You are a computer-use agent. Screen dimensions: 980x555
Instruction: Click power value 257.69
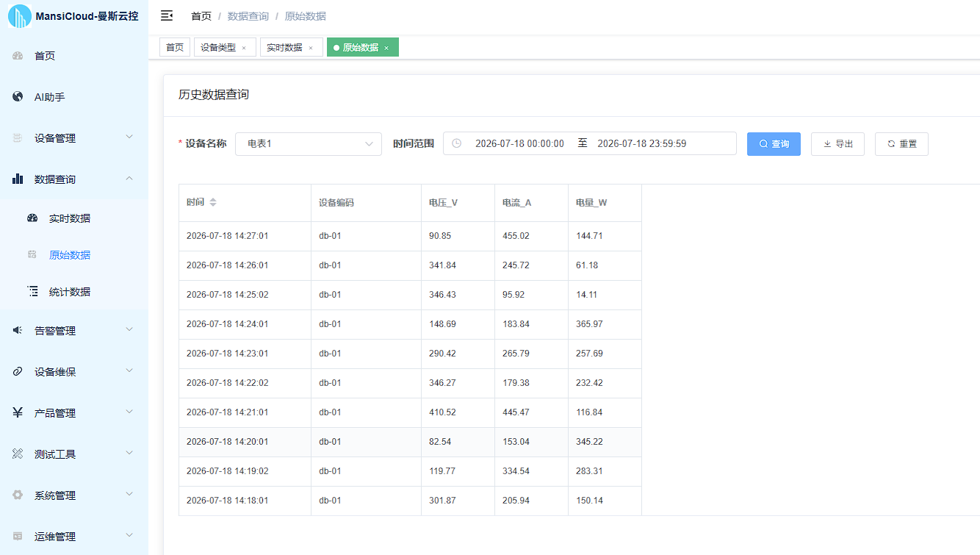click(x=589, y=354)
